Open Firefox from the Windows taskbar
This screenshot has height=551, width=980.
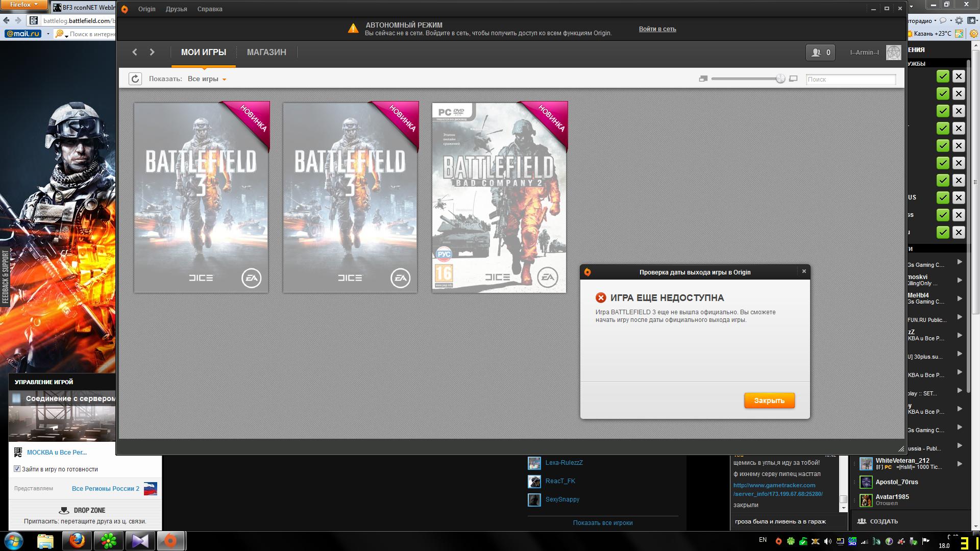(77, 540)
